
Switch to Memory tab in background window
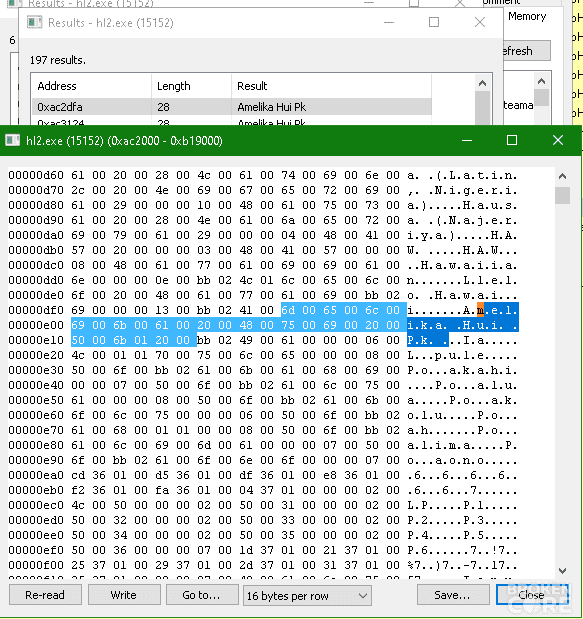[527, 17]
